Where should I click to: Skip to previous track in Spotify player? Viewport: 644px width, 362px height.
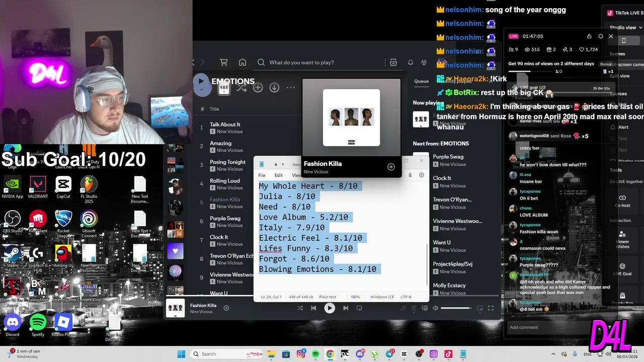[313, 308]
